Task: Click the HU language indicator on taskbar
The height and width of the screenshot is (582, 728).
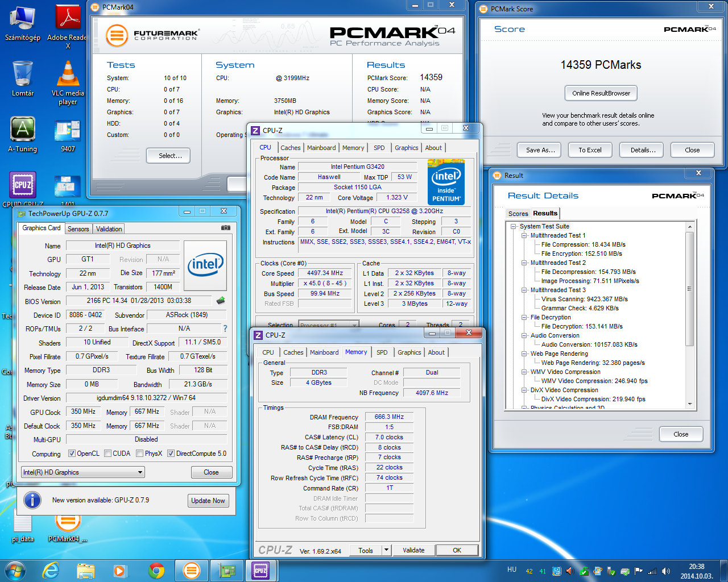Action: click(x=512, y=569)
